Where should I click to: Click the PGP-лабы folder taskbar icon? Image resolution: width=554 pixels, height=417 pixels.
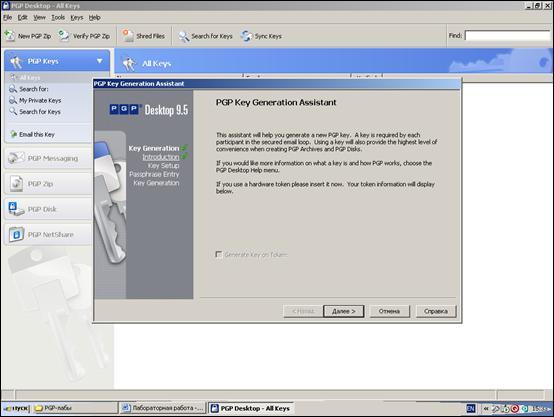39,408
